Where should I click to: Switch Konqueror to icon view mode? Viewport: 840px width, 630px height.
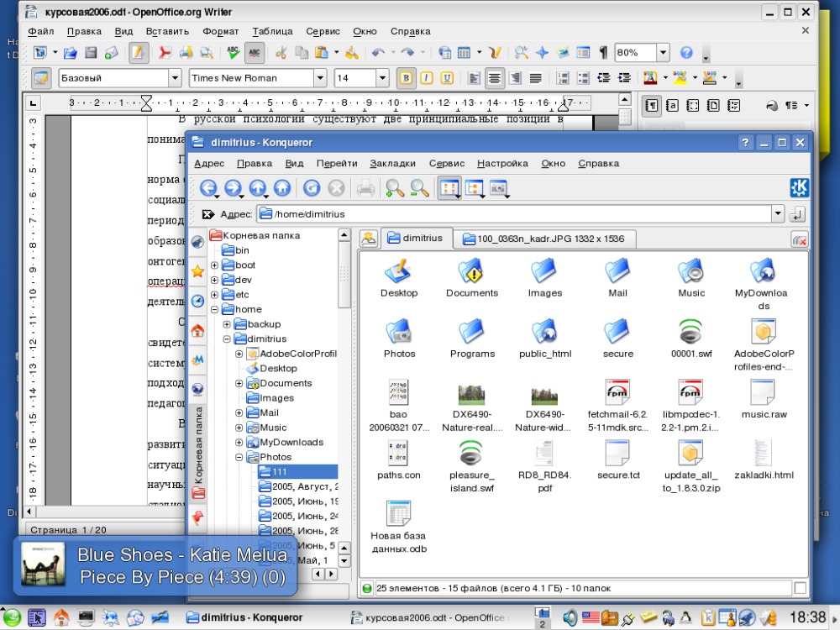click(x=449, y=188)
